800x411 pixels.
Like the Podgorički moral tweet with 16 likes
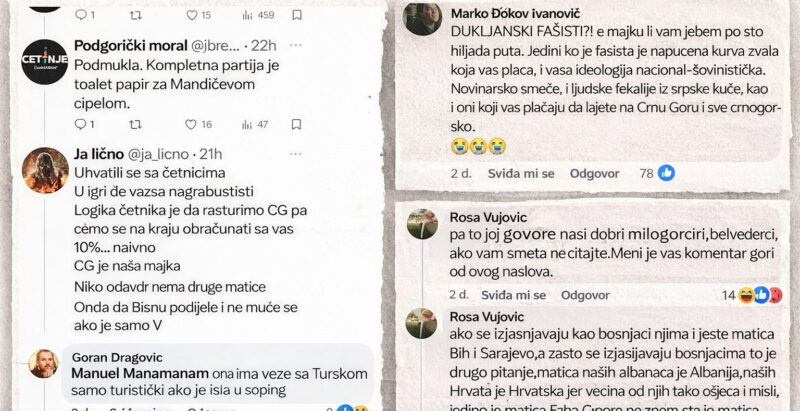point(191,124)
